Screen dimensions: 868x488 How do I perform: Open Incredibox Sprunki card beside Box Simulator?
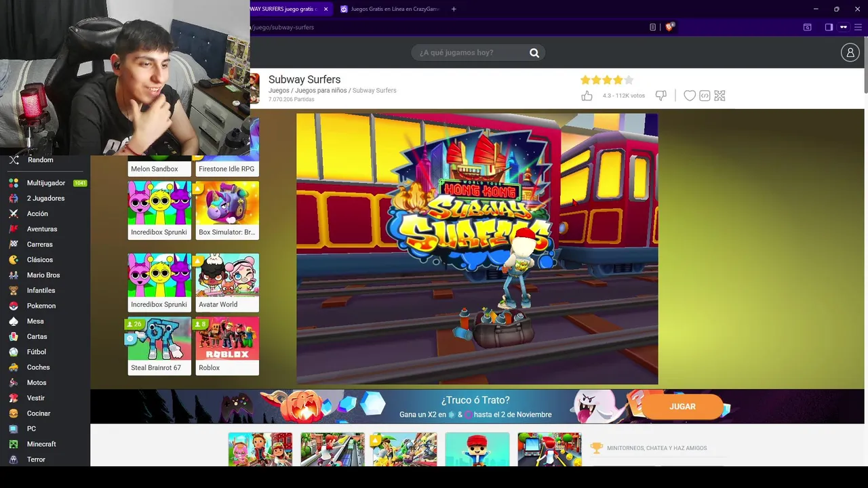point(159,210)
